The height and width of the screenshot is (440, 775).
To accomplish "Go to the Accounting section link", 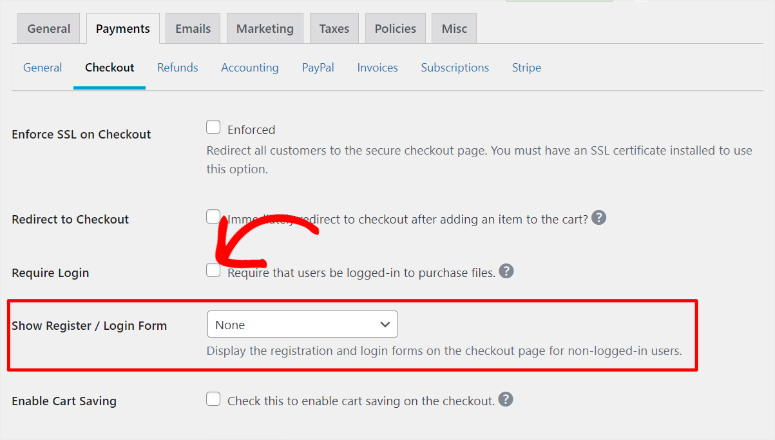I will (x=250, y=68).
